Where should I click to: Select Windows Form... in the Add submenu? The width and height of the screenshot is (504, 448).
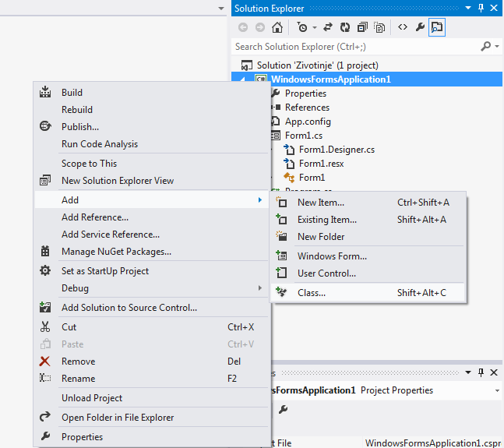pos(332,256)
